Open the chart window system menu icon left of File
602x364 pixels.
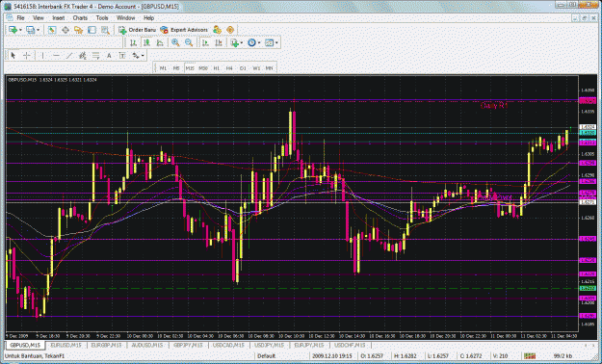10,17
